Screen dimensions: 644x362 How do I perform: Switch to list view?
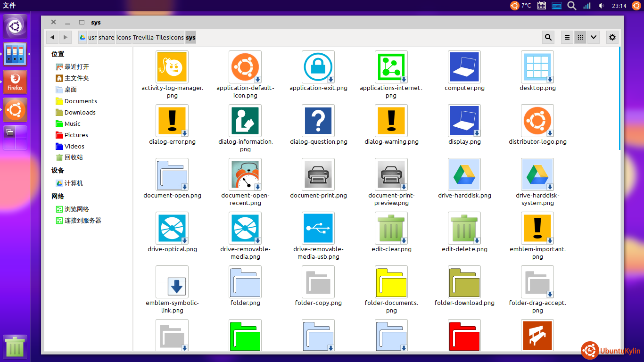pyautogui.click(x=567, y=37)
